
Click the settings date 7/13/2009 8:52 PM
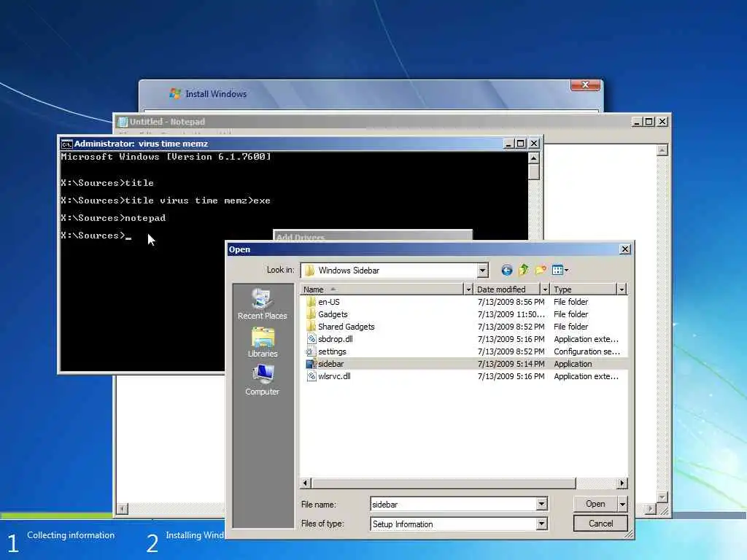[x=511, y=351]
